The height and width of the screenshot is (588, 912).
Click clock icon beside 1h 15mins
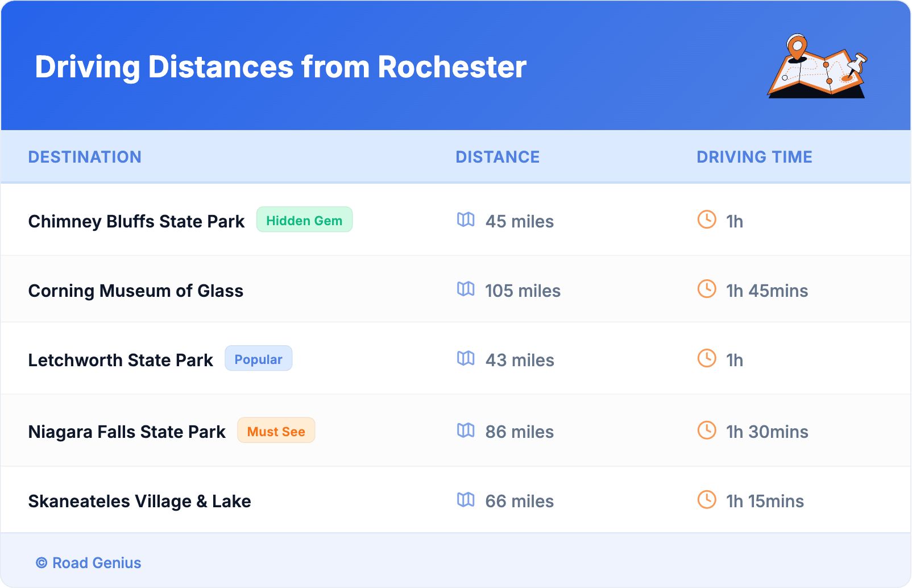(707, 500)
